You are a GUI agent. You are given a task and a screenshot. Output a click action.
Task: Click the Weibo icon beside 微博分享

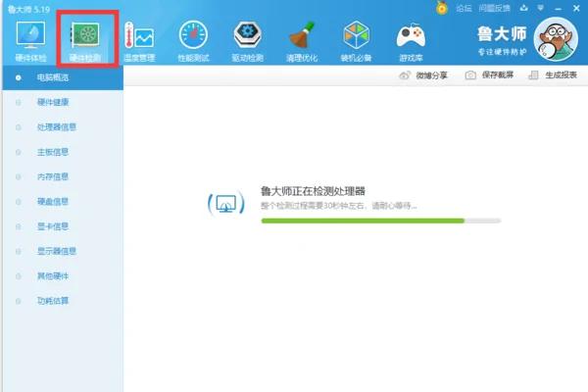pyautogui.click(x=405, y=75)
